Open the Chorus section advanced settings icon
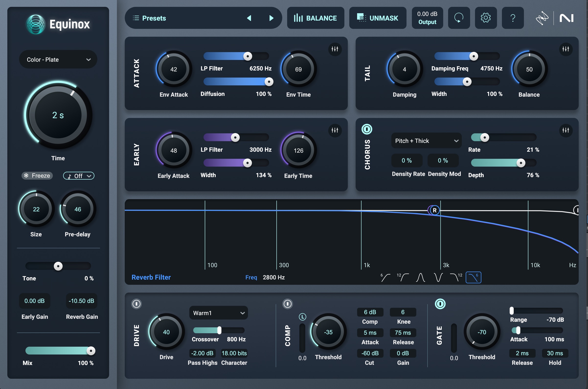The image size is (588, 389). tap(566, 130)
